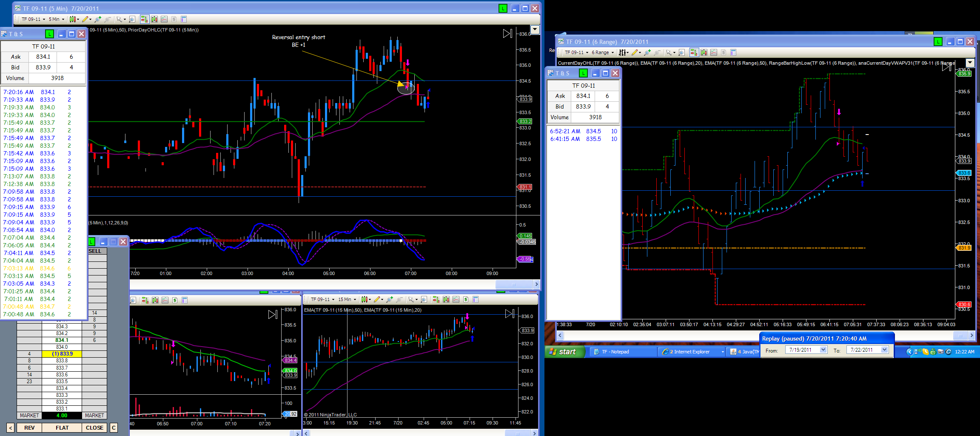Screen dimensions: 980x436
Task: Click zoom in magnifier in 5 Min chart
Action: (98, 19)
